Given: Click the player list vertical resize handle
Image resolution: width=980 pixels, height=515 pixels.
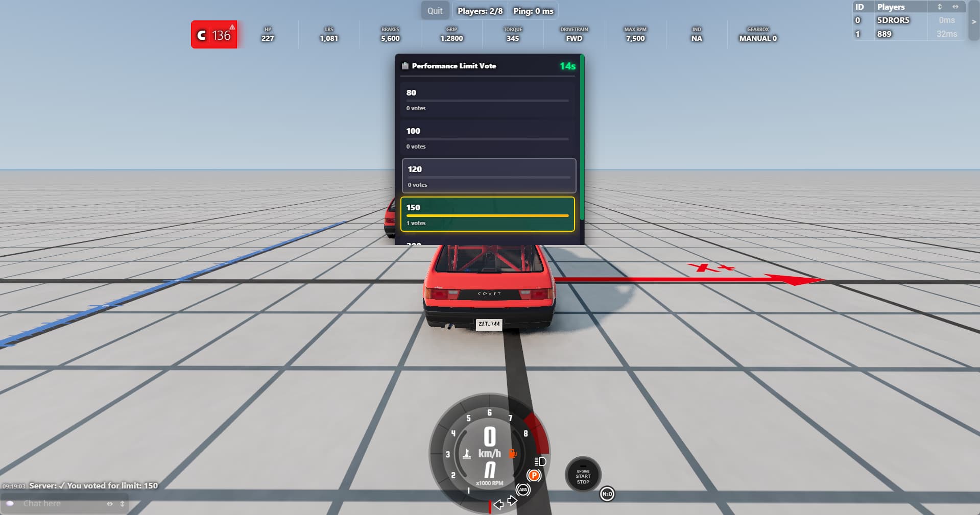Looking at the screenshot, I should pos(939,7).
